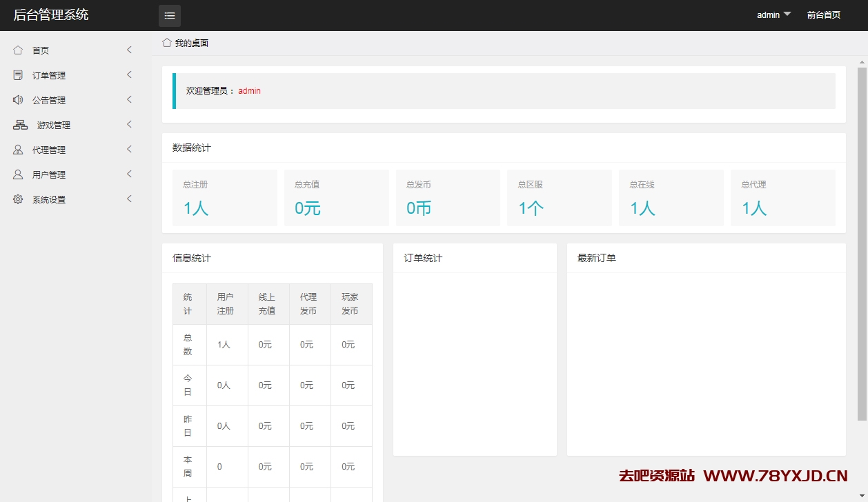Click the 用户注册 column header
The width and height of the screenshot is (868, 502).
click(x=227, y=304)
